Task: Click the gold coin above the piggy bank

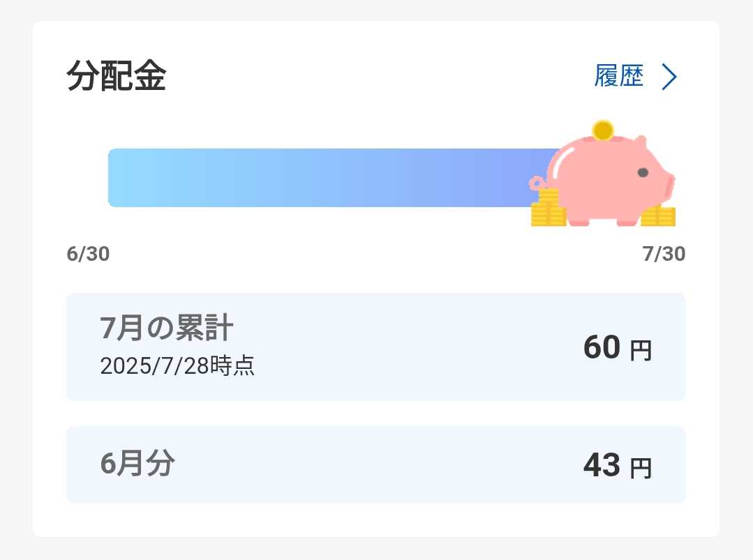Action: [x=603, y=130]
